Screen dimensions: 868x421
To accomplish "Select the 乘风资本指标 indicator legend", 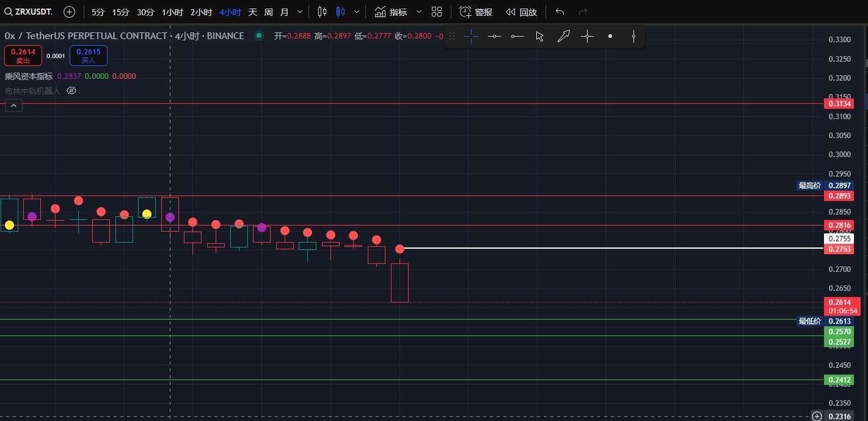I will click(29, 76).
